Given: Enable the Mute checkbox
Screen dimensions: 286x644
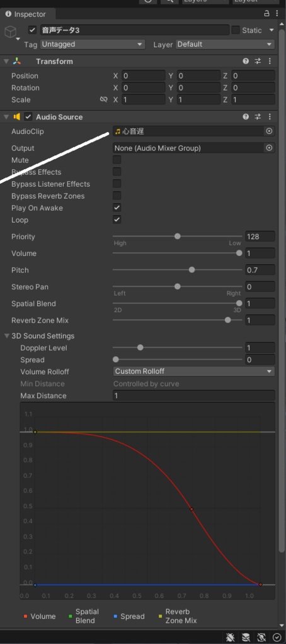Looking at the screenshot, I should pyautogui.click(x=117, y=160).
